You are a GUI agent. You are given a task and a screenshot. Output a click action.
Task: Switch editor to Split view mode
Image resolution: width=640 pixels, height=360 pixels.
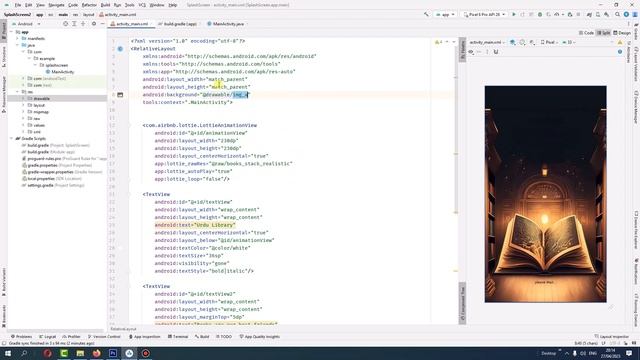604,33
